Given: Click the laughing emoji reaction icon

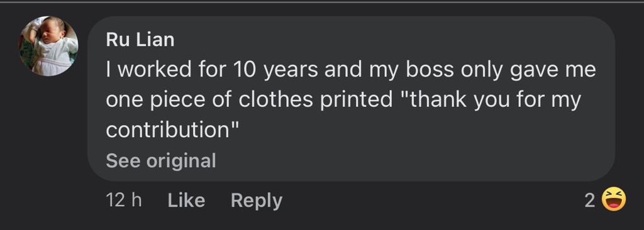Looking at the screenshot, I should pyautogui.click(x=614, y=200).
